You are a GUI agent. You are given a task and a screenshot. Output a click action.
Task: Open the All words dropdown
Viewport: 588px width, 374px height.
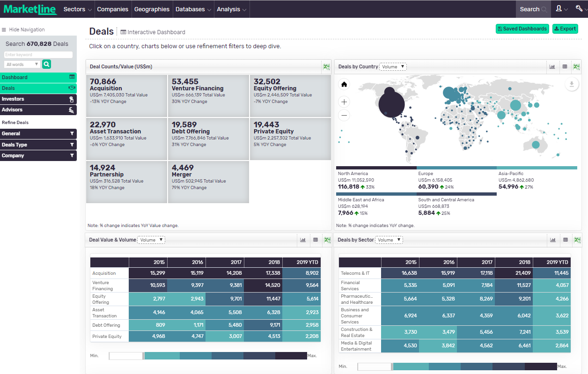click(x=22, y=64)
